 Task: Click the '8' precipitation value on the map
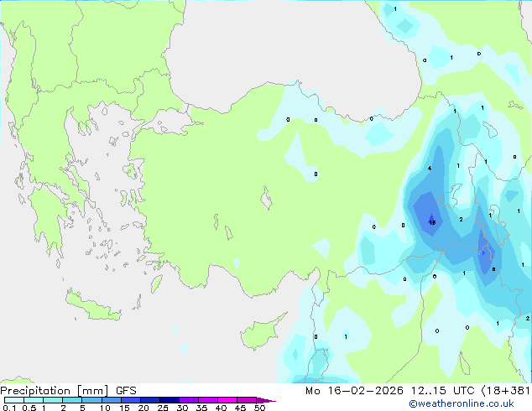click(x=493, y=269)
